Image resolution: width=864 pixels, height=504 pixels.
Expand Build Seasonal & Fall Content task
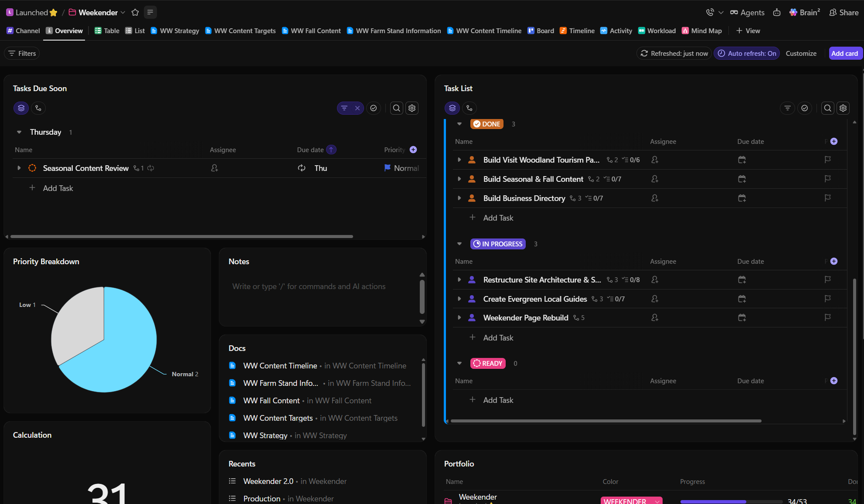tap(459, 179)
